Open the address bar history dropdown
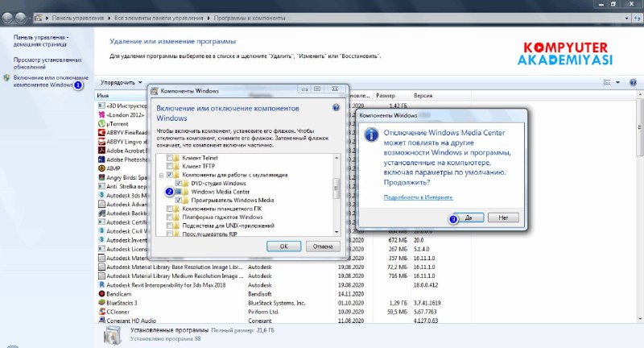The width and height of the screenshot is (644, 348). pos(627,18)
